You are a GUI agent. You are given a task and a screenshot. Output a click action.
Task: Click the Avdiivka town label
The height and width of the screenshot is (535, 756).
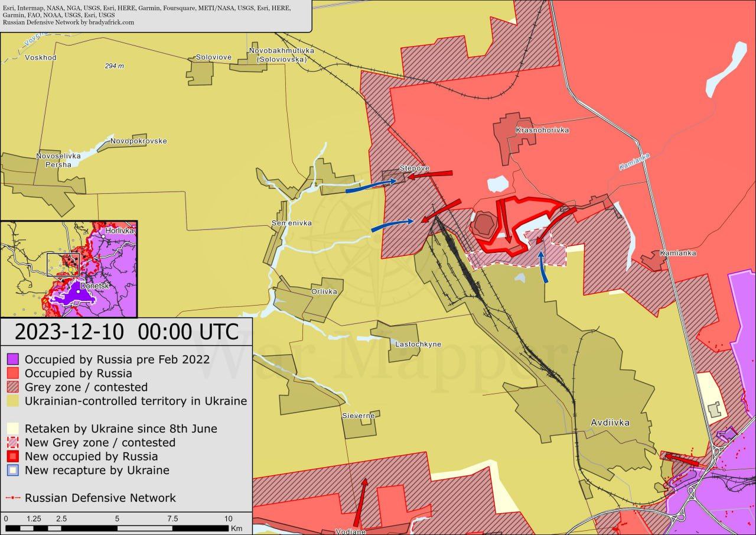point(610,423)
